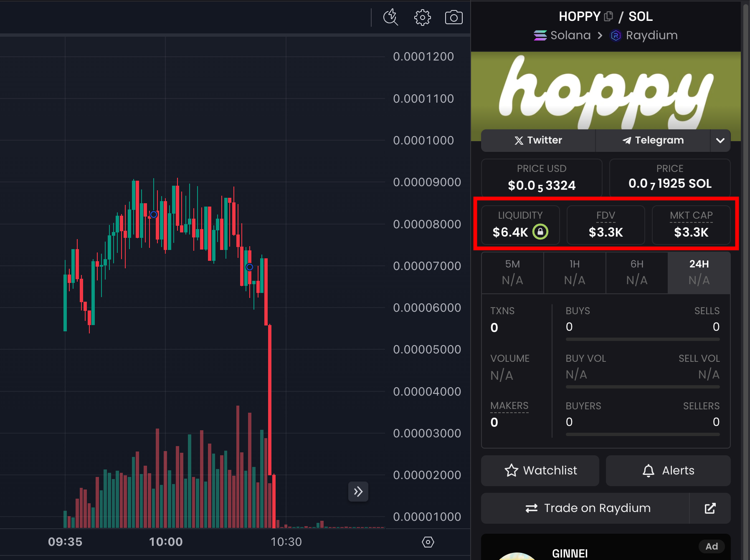This screenshot has height=560, width=750.
Task: Take chart snapshot with camera icon
Action: [454, 18]
